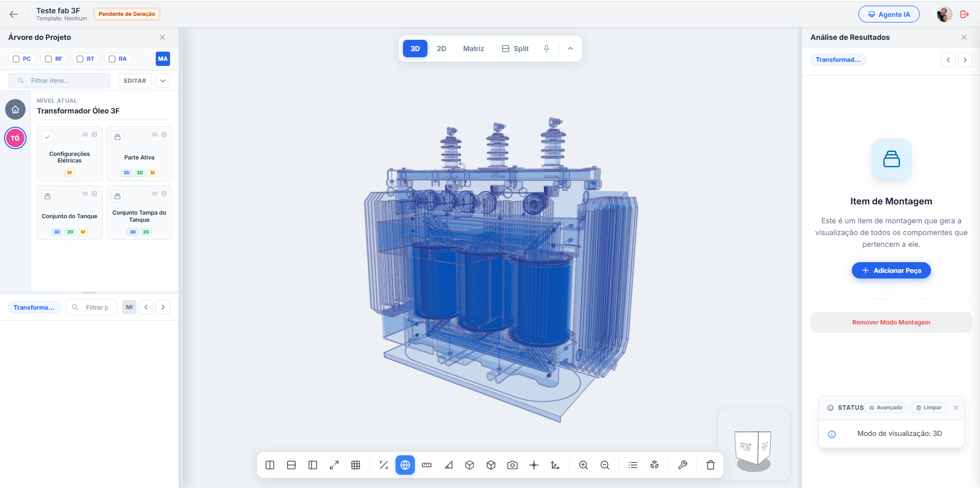Click the crosshair center point icon
The height and width of the screenshot is (488, 980).
pos(534,465)
